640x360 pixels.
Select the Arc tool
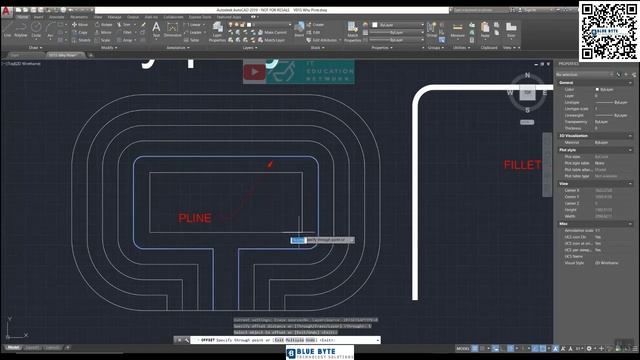(x=50, y=29)
